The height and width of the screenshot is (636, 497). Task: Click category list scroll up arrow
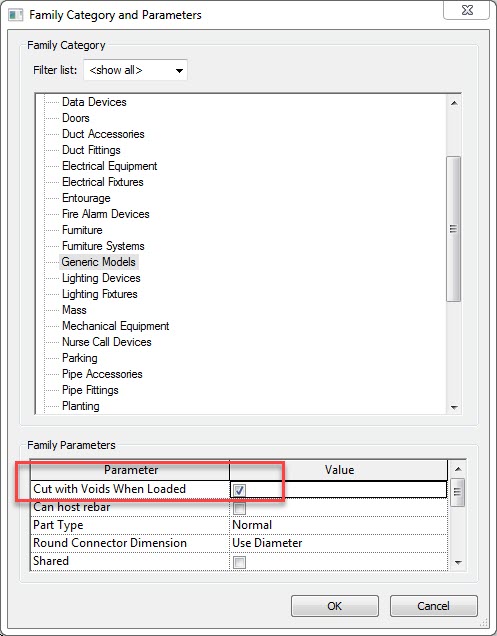click(454, 103)
